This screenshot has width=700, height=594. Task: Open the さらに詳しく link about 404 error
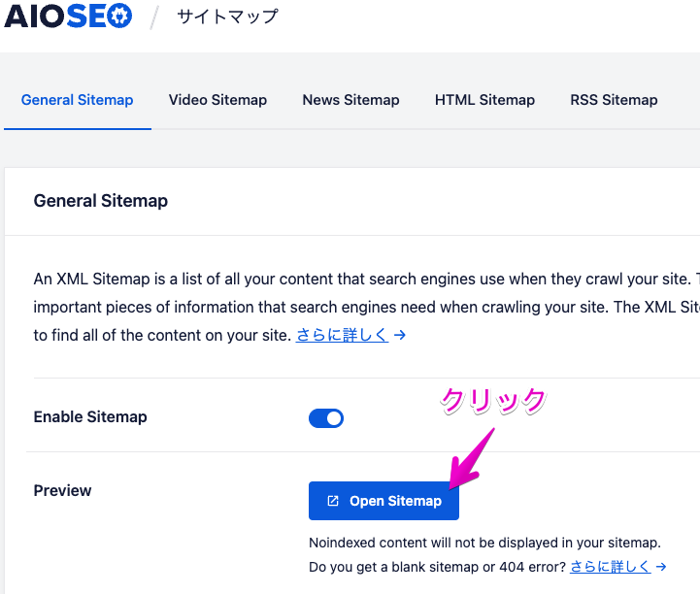pos(611,567)
